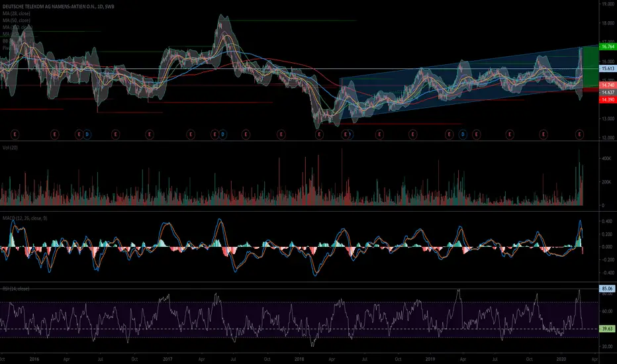Click the earnings marker for February 2016
Screen dimensions: 617x364
tap(54, 134)
